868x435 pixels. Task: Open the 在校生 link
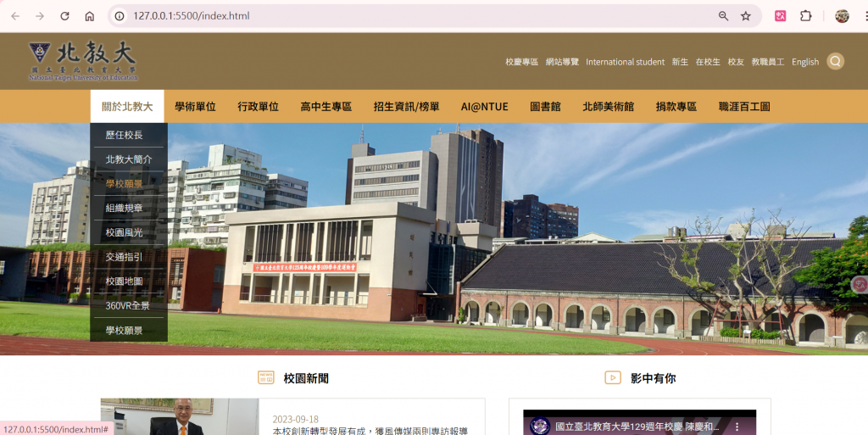tap(708, 62)
